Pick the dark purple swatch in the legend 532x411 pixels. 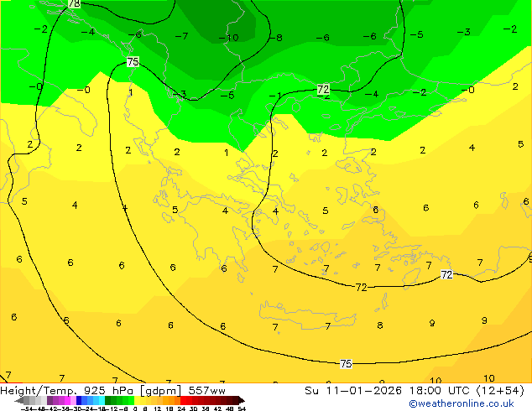tap(50, 400)
